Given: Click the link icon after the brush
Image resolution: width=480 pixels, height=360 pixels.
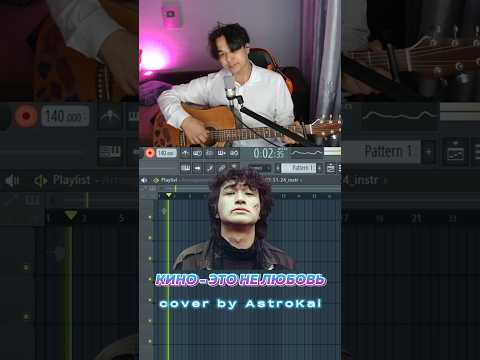Looking at the screenshot, I should point(222,168).
